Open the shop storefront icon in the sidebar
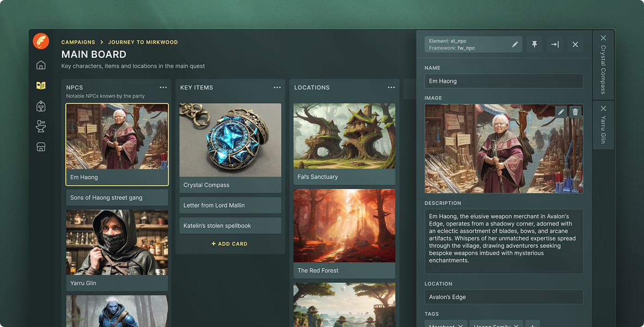The width and height of the screenshot is (644, 327). pos(41,147)
